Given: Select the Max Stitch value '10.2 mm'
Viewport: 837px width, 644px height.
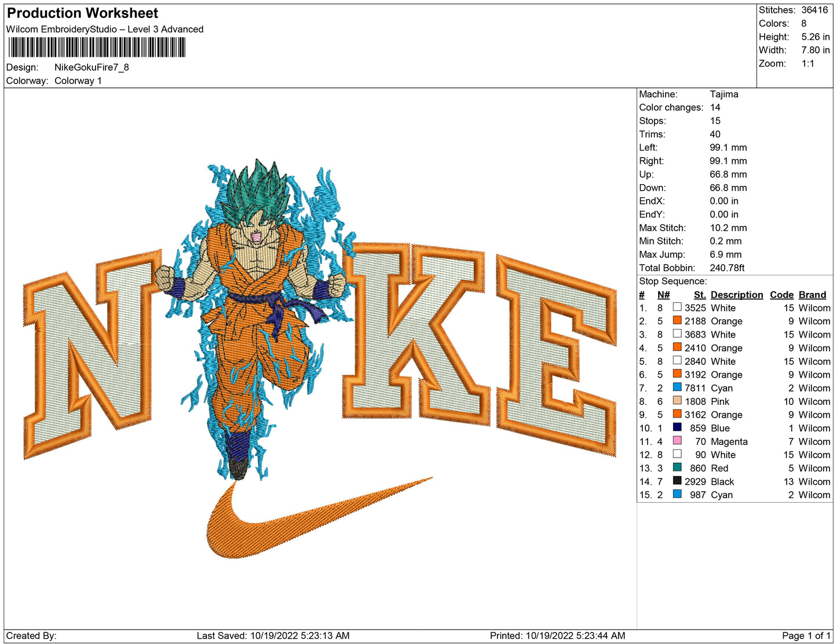Looking at the screenshot, I should point(729,228).
